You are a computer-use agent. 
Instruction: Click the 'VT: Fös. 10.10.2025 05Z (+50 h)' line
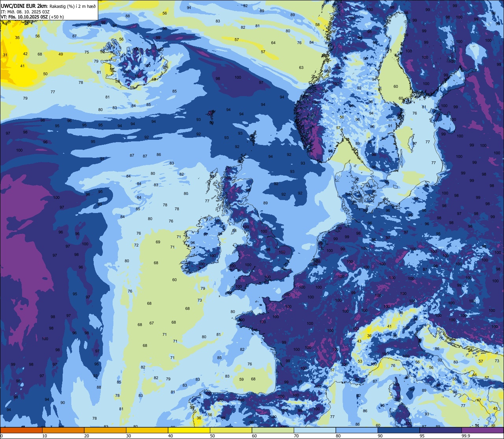pos(32,17)
